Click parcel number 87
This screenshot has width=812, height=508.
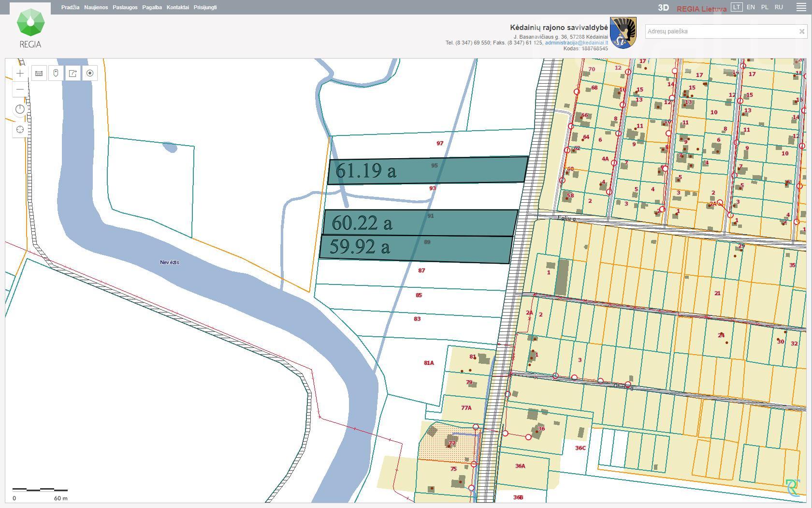point(421,270)
